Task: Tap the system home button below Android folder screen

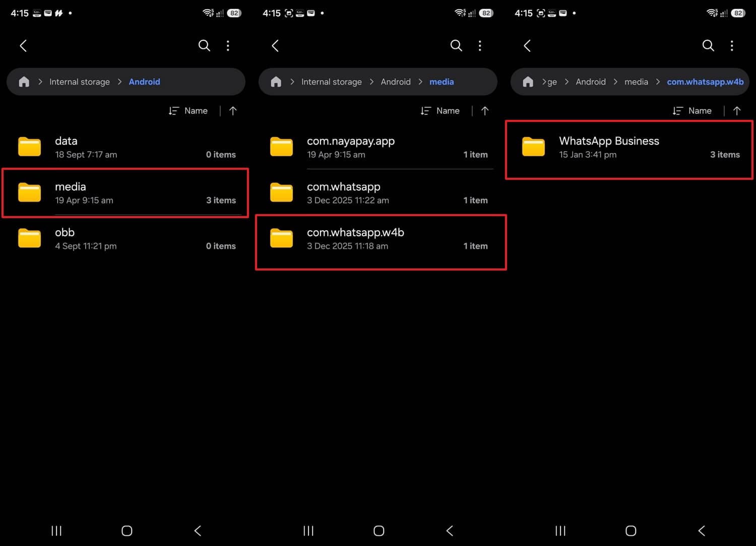Action: tap(127, 530)
